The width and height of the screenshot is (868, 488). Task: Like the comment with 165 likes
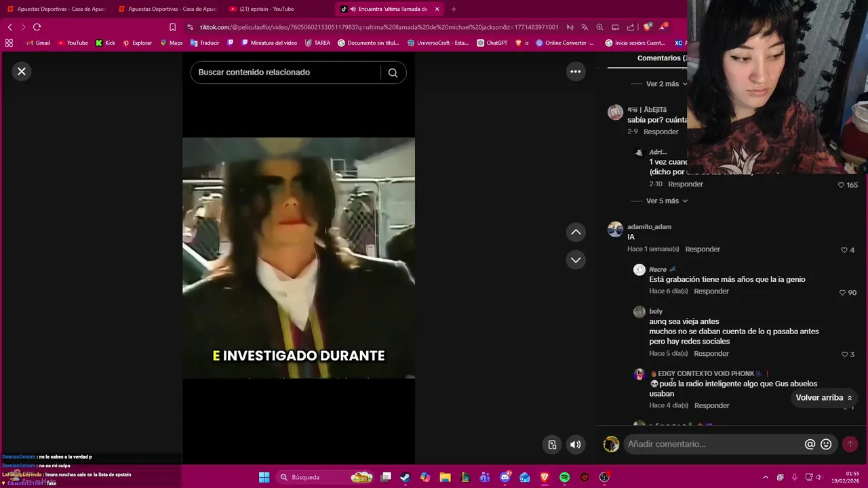841,185
